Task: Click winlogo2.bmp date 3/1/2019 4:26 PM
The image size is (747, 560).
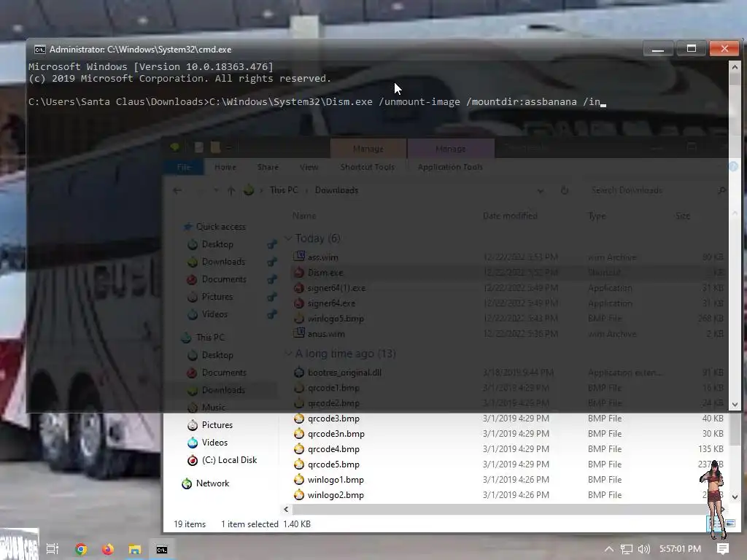Action: [x=516, y=495]
